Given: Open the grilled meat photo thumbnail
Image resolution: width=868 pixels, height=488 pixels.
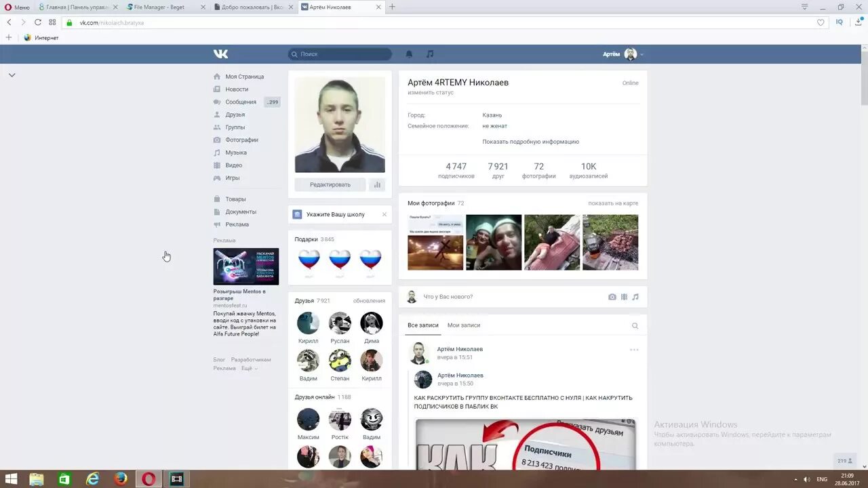Looking at the screenshot, I should [610, 243].
